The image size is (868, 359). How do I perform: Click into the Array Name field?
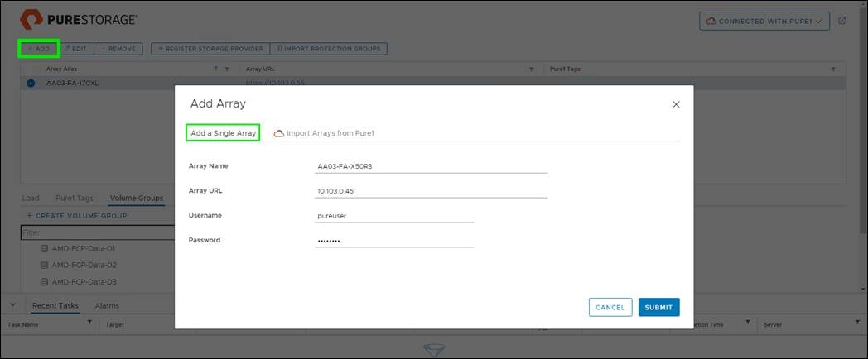(431, 166)
